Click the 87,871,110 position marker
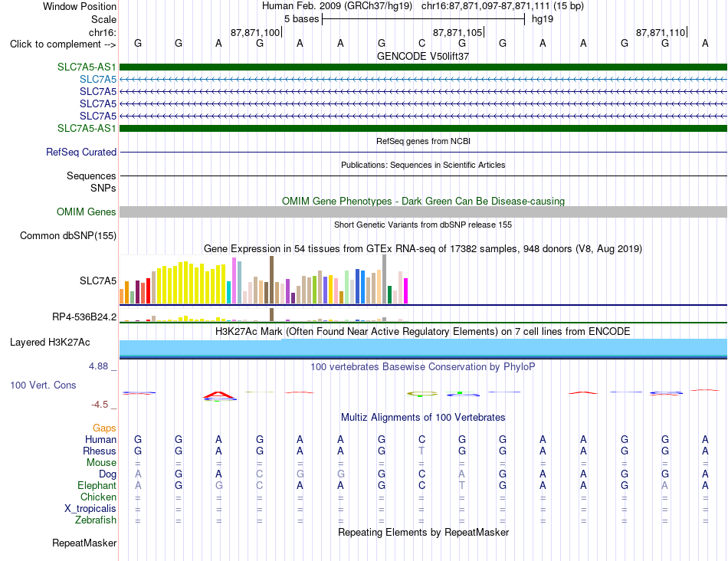This screenshot has height=561, width=728. click(x=661, y=32)
